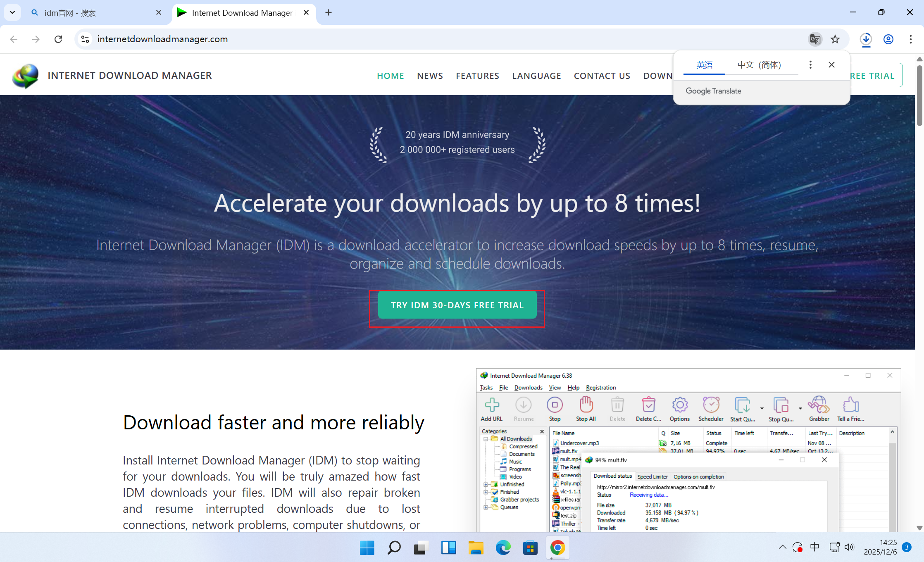Click TRY IDM 30-DAYS FREE TRIAL button

[457, 305]
